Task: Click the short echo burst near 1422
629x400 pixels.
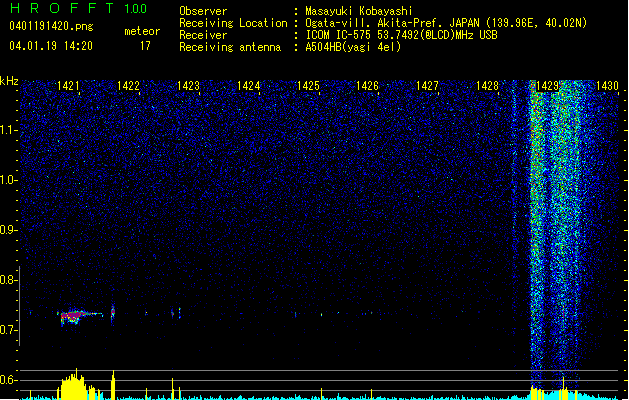Action: 113,312
